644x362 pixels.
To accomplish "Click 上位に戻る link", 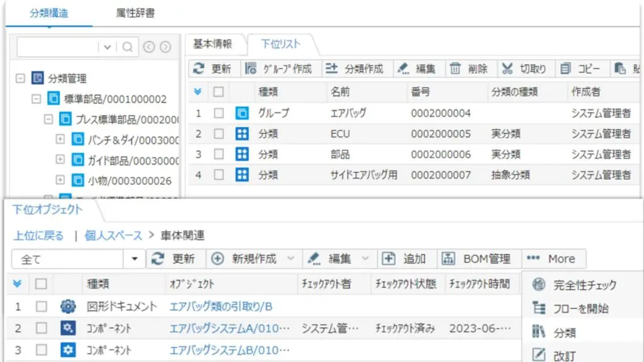I will coord(38,236).
